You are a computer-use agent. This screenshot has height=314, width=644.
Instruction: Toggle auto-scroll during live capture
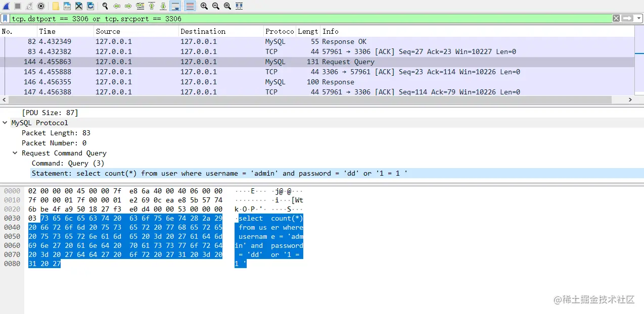pos(175,6)
